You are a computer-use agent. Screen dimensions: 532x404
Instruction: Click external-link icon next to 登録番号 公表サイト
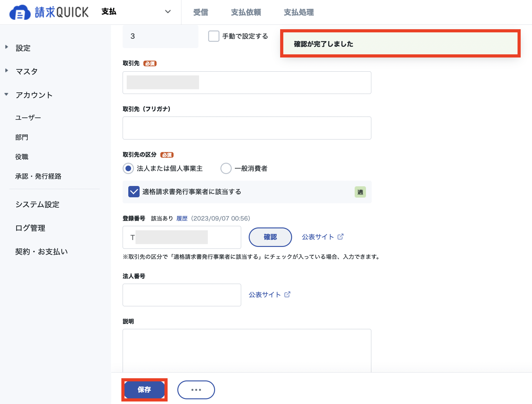[x=341, y=237]
